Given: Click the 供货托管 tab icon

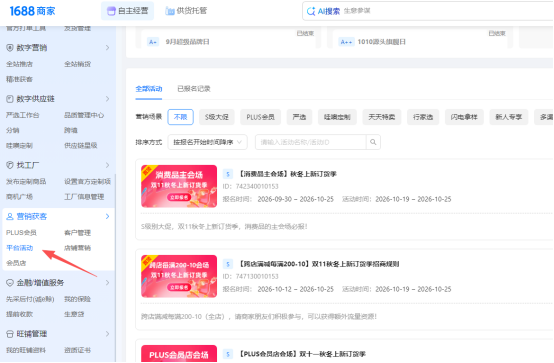Looking at the screenshot, I should [170, 11].
